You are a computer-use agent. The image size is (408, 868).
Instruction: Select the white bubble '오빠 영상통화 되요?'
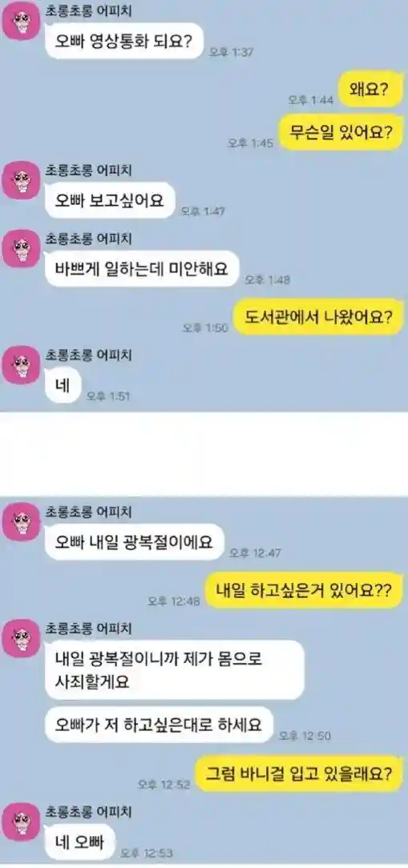125,41
